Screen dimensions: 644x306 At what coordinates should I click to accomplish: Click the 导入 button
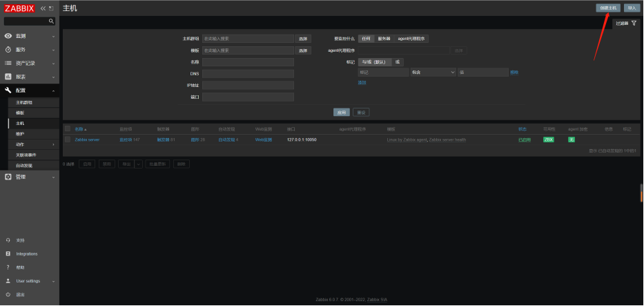point(632,8)
